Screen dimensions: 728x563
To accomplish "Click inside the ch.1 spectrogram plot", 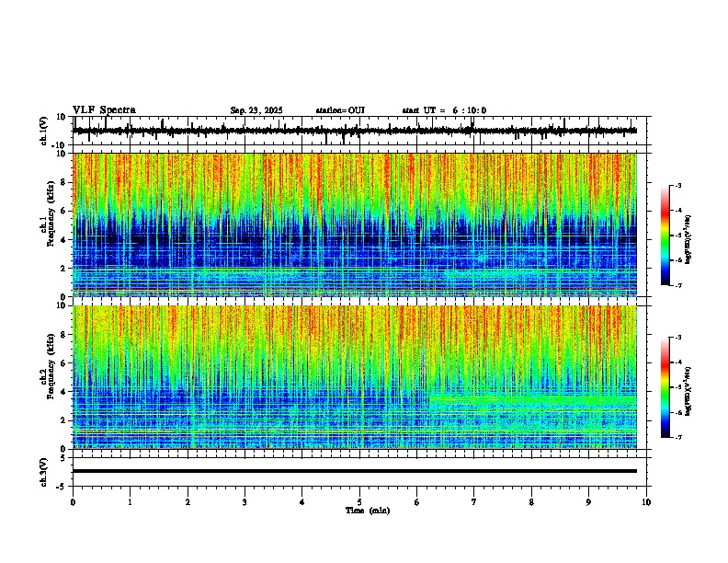I will [x=355, y=224].
